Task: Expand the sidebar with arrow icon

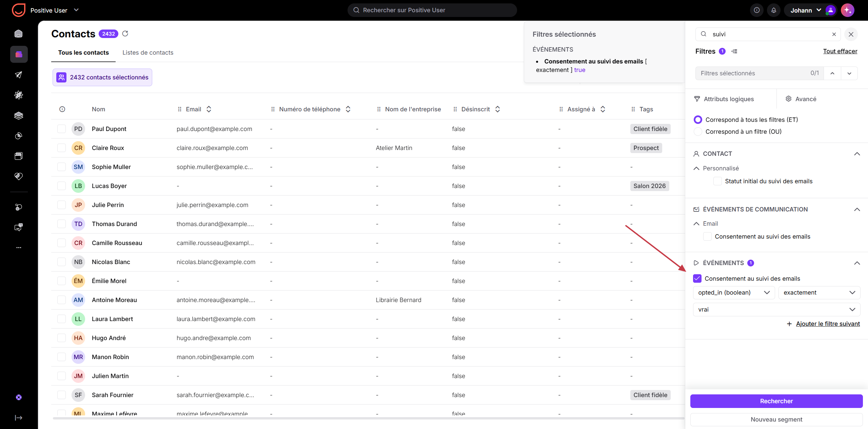Action: coord(19,418)
